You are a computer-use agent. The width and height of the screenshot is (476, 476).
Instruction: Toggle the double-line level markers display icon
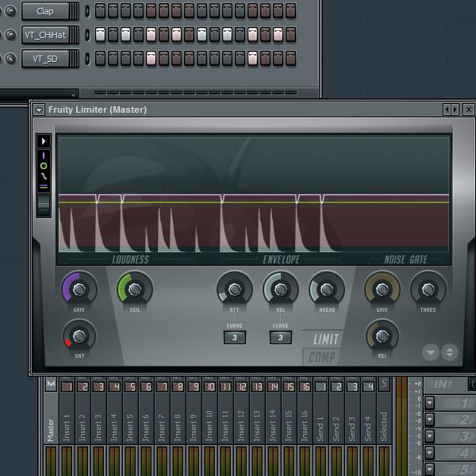tap(44, 186)
